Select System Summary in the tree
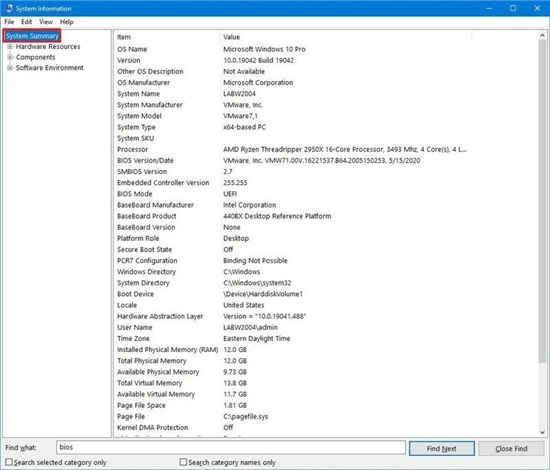 pos(32,36)
